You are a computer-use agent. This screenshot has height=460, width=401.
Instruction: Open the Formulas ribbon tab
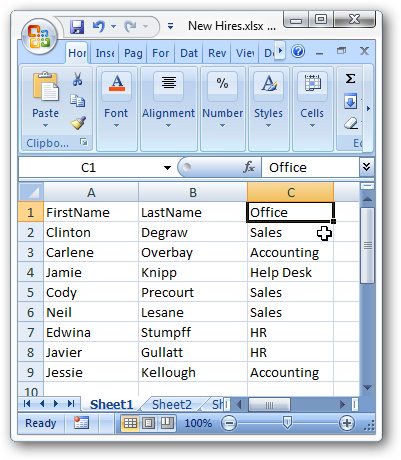point(160,53)
